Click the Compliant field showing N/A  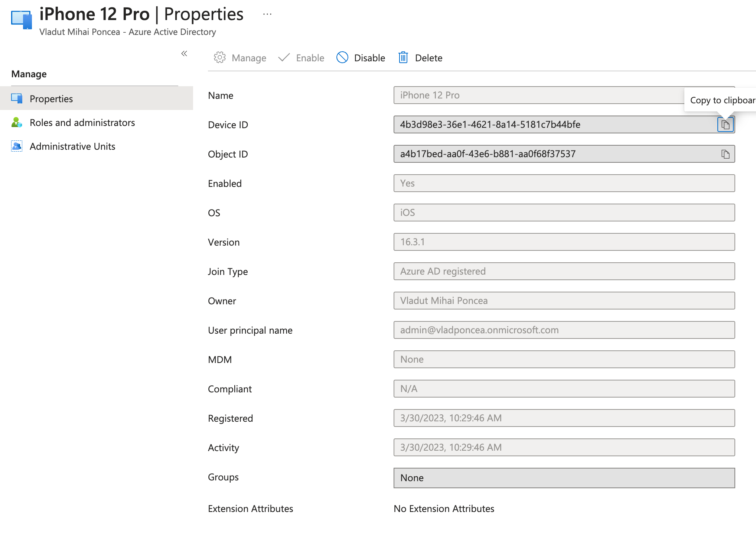(x=564, y=389)
